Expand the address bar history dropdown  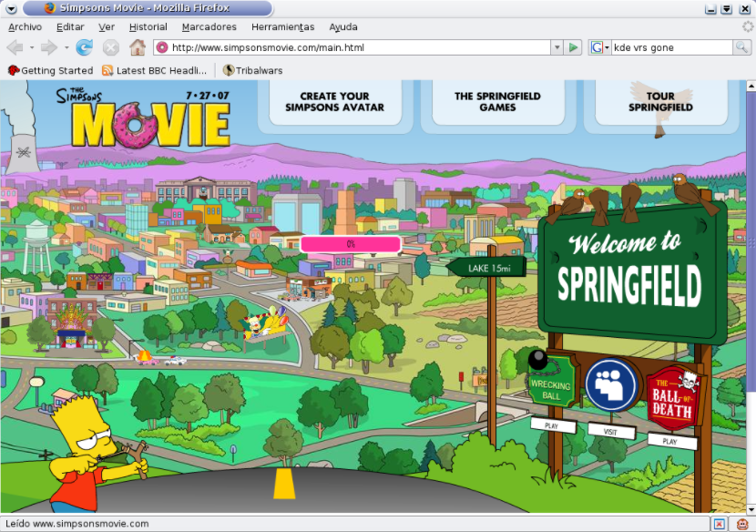(x=557, y=47)
